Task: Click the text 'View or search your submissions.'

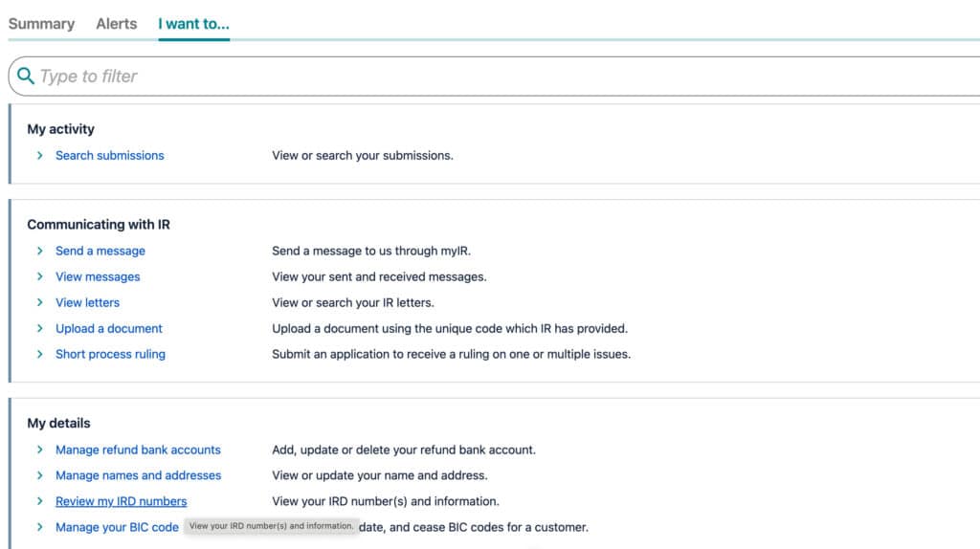Action: tap(363, 156)
